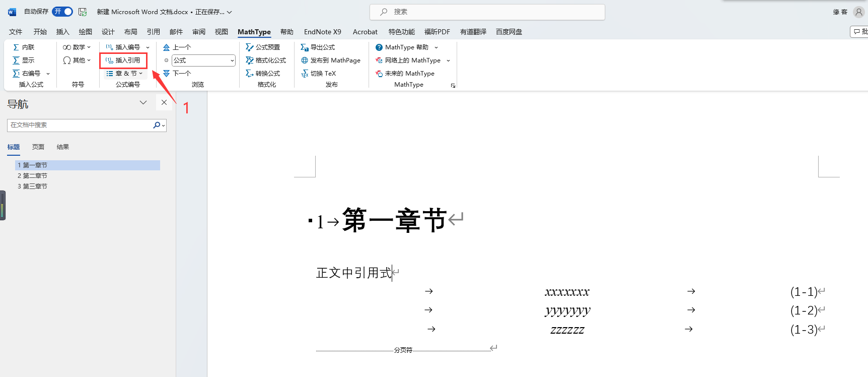This screenshot has height=377, width=868.
Task: Go to previous equation 上一个
Action: tap(177, 47)
